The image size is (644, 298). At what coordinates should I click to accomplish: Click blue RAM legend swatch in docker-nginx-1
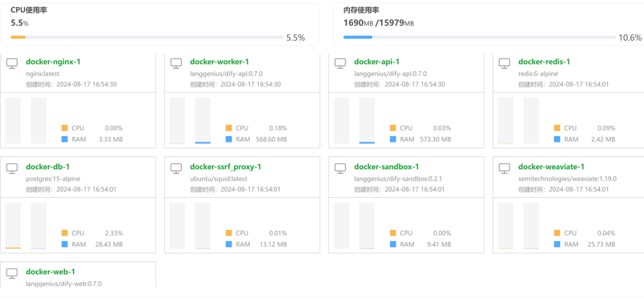click(64, 139)
